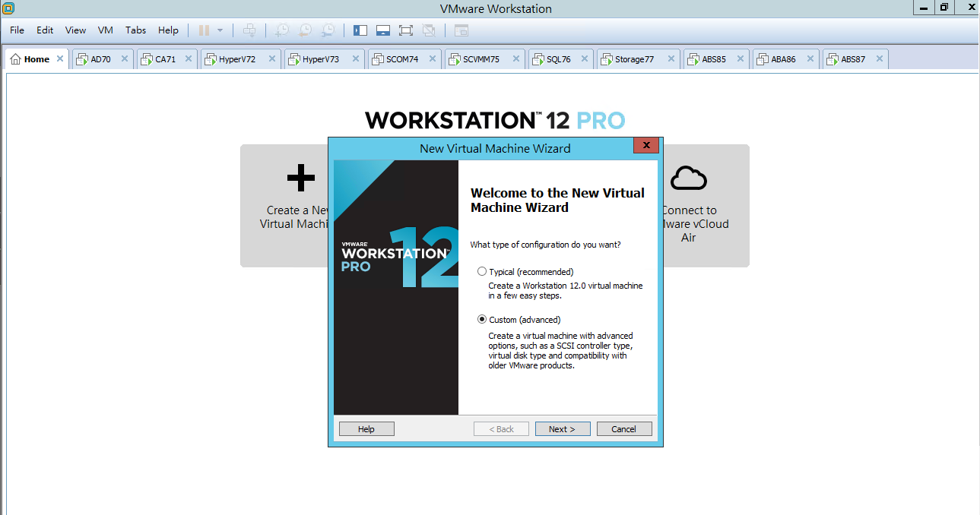Close the AD70 tab

click(x=125, y=58)
